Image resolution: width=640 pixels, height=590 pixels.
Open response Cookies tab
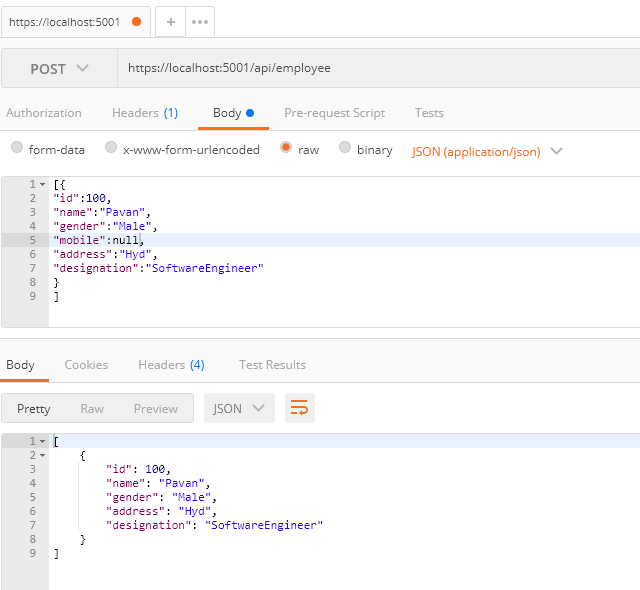click(x=86, y=365)
